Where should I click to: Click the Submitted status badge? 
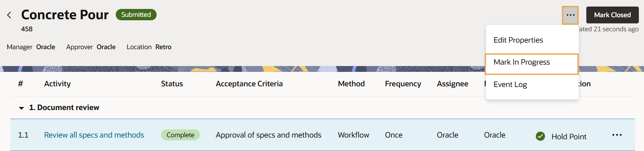(136, 15)
